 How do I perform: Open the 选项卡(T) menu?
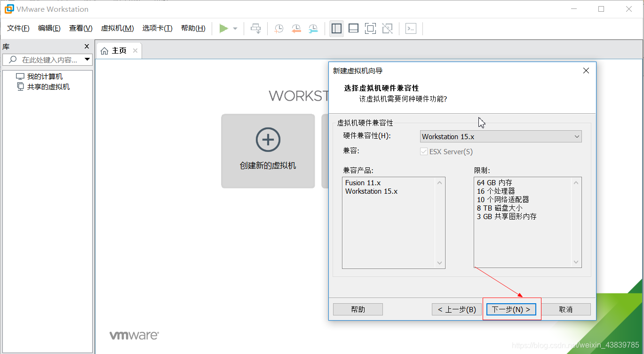click(158, 28)
